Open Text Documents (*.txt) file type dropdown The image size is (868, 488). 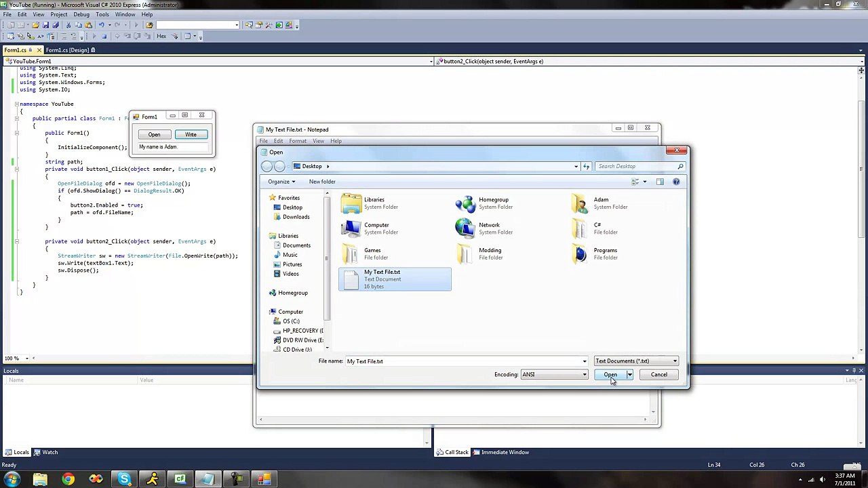click(x=636, y=361)
